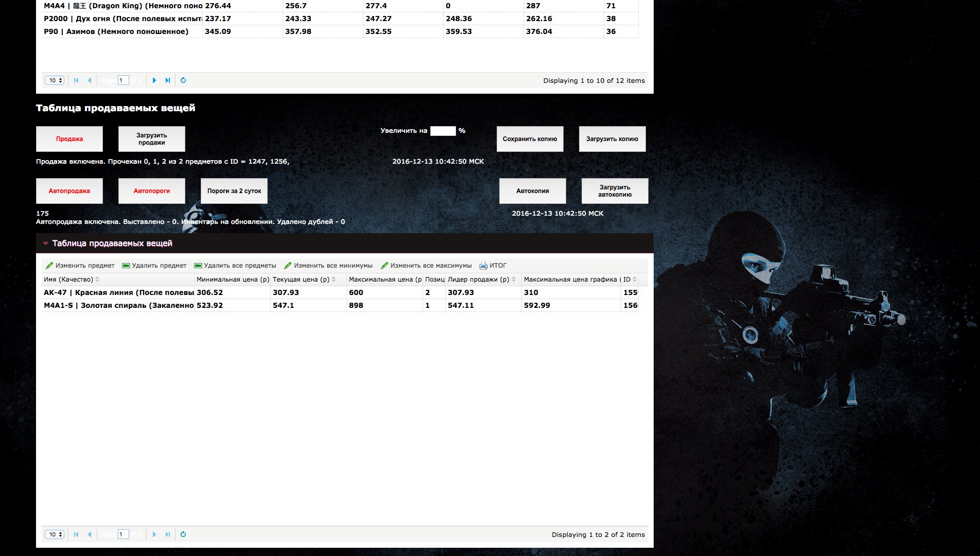Click the Удалить все предметы toolbar item

(x=235, y=266)
